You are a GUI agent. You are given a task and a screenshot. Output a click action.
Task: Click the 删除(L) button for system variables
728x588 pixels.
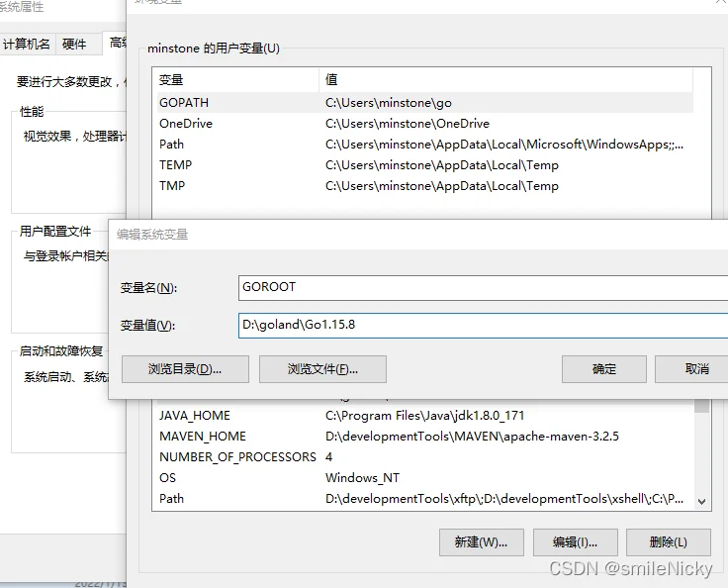(667, 542)
